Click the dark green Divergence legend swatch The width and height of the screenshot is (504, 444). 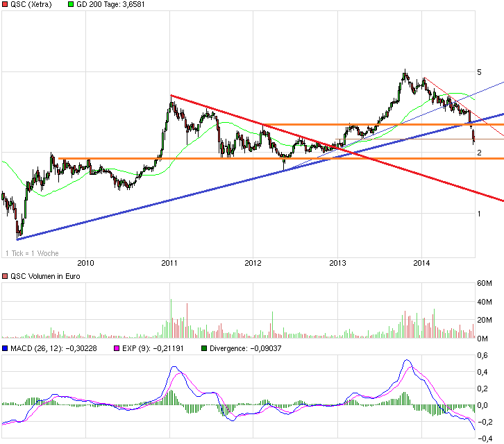[x=204, y=348]
